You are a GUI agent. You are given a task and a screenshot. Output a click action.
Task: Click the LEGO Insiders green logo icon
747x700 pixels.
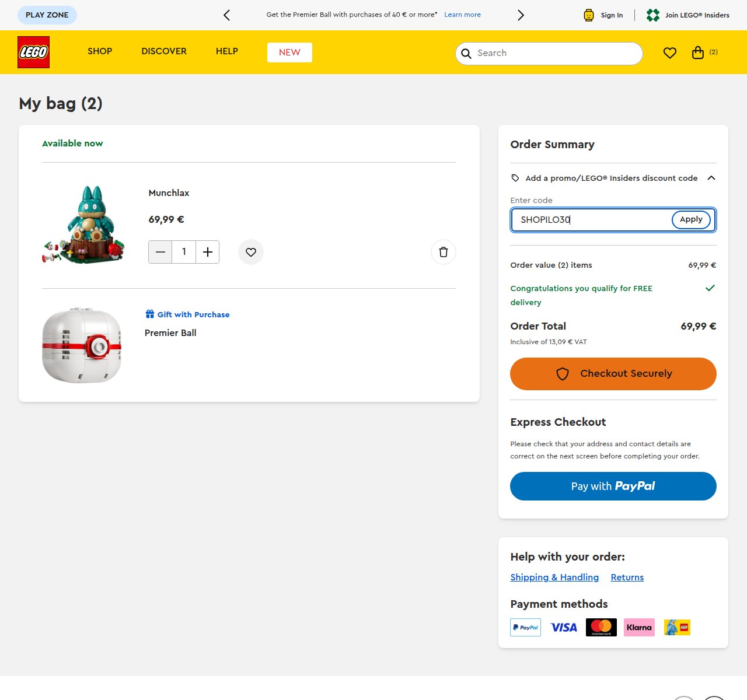pyautogui.click(x=653, y=15)
